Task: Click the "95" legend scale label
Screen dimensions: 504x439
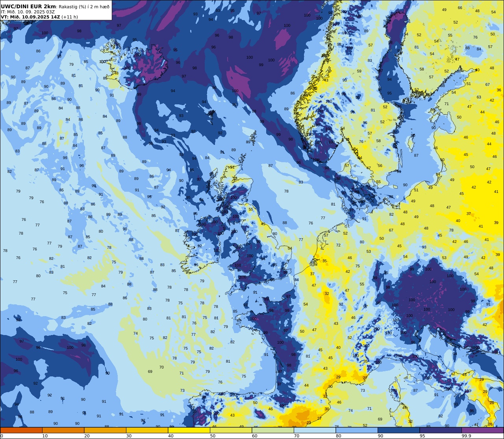Action: click(x=422, y=436)
